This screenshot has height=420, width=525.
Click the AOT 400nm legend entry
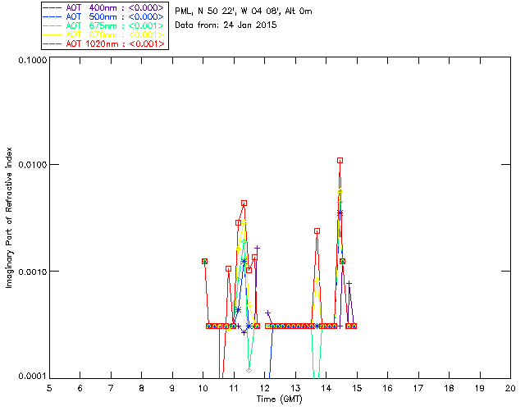click(x=104, y=7)
